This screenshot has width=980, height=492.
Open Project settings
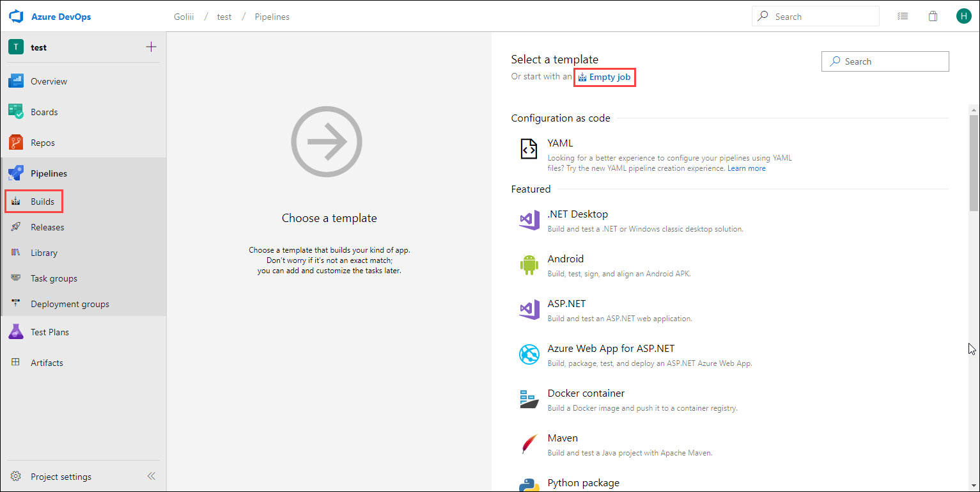point(61,477)
